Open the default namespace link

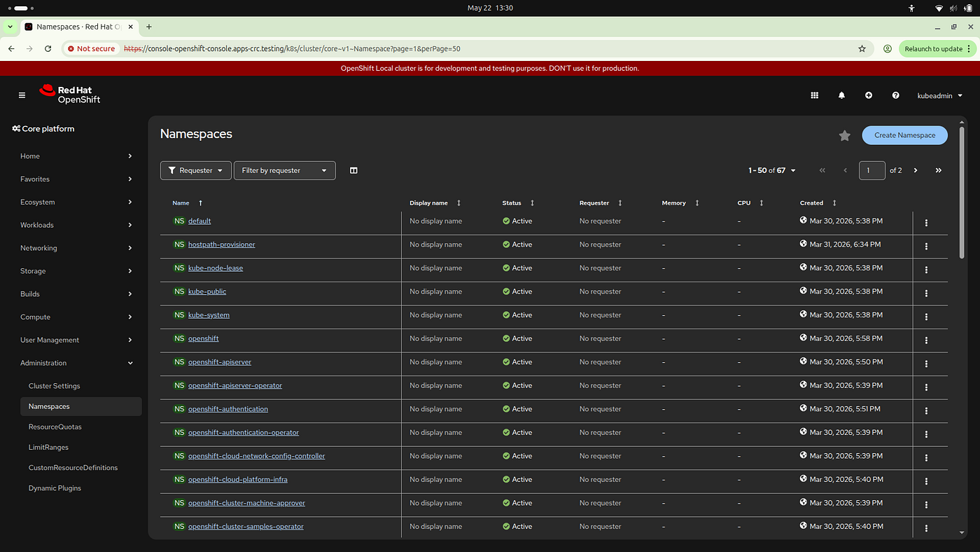tap(199, 221)
